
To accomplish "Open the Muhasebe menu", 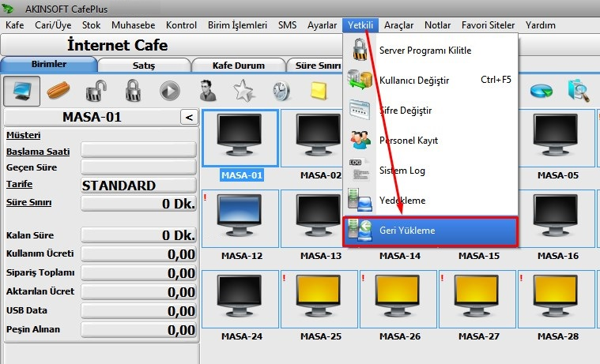I will tap(133, 25).
